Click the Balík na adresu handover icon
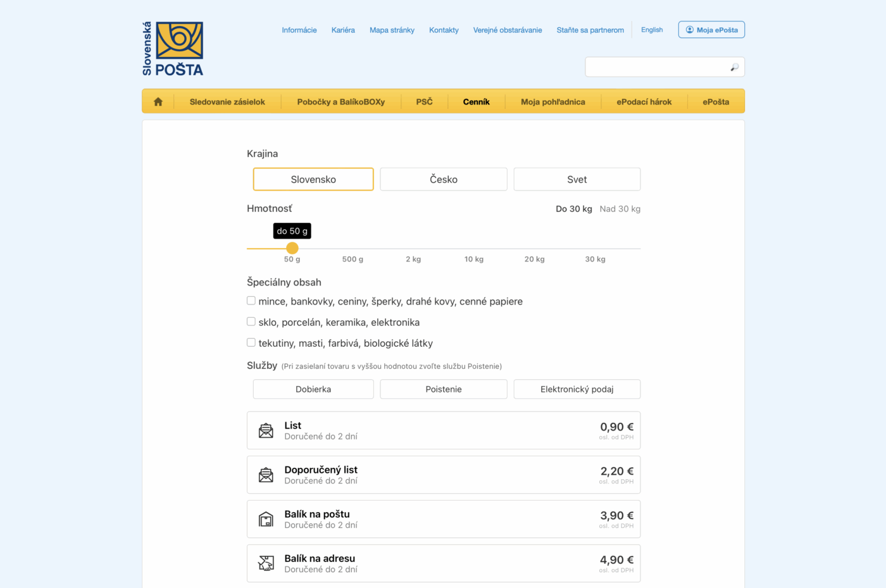This screenshot has width=886, height=588. (x=266, y=563)
